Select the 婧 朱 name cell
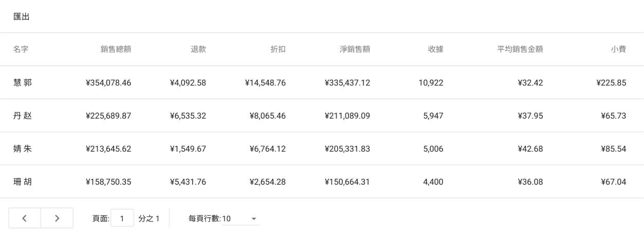 coord(23,149)
